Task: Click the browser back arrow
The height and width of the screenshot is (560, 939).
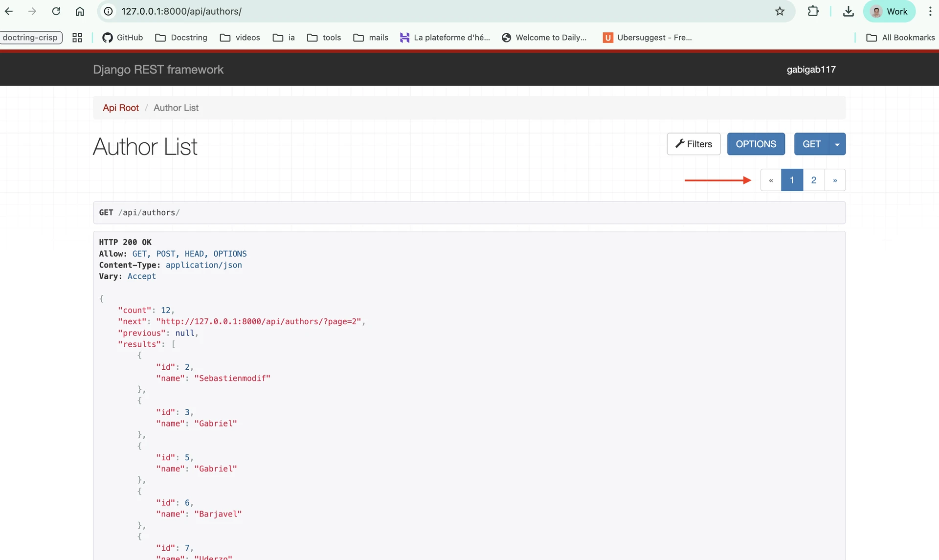Action: [9, 11]
